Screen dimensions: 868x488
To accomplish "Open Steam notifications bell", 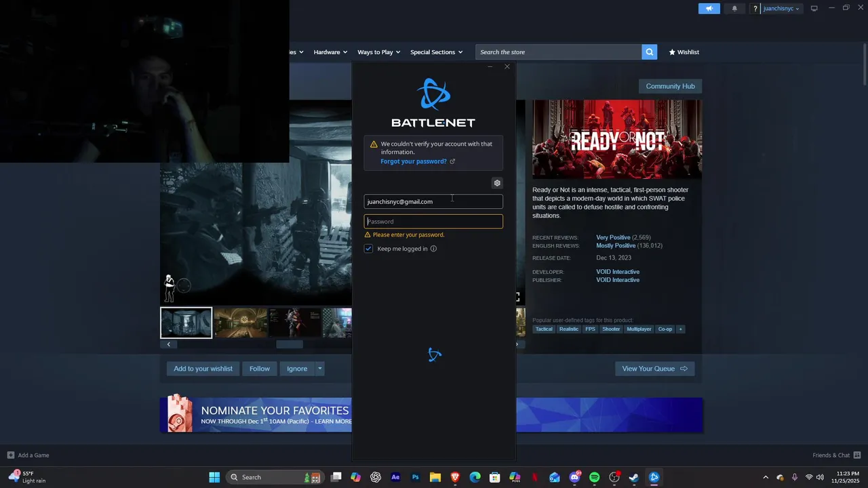I will pyautogui.click(x=734, y=9).
